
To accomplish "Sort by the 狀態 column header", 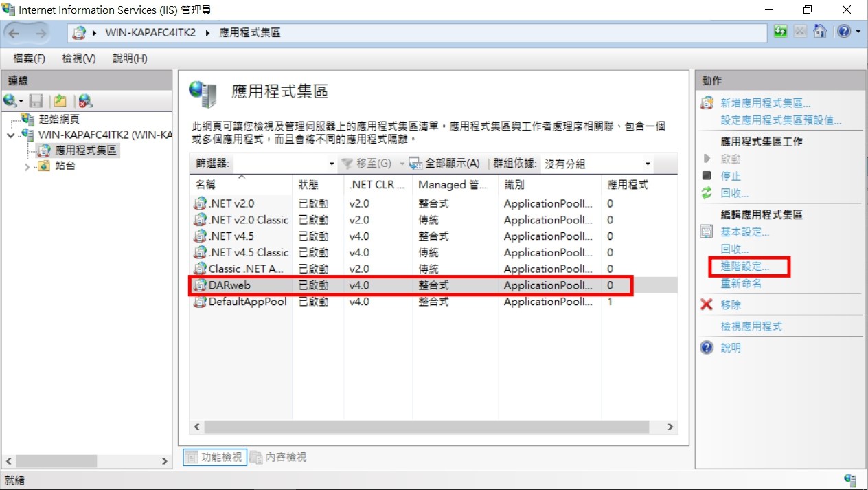I will 318,184.
